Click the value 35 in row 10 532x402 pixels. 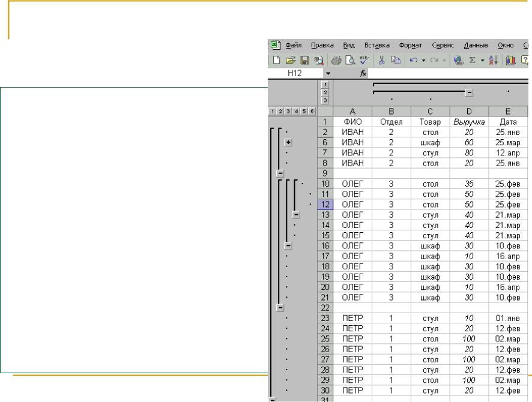coord(469,184)
